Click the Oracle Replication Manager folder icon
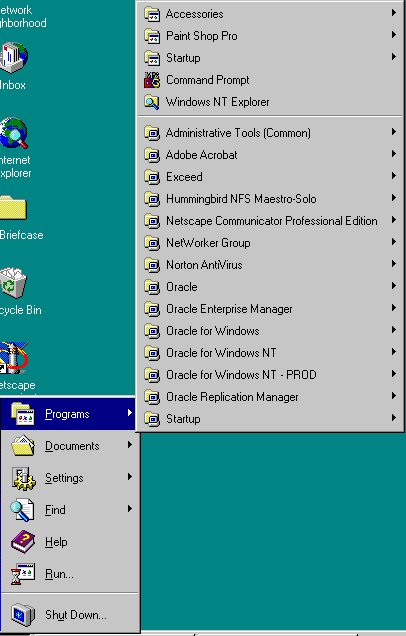 coord(152,397)
